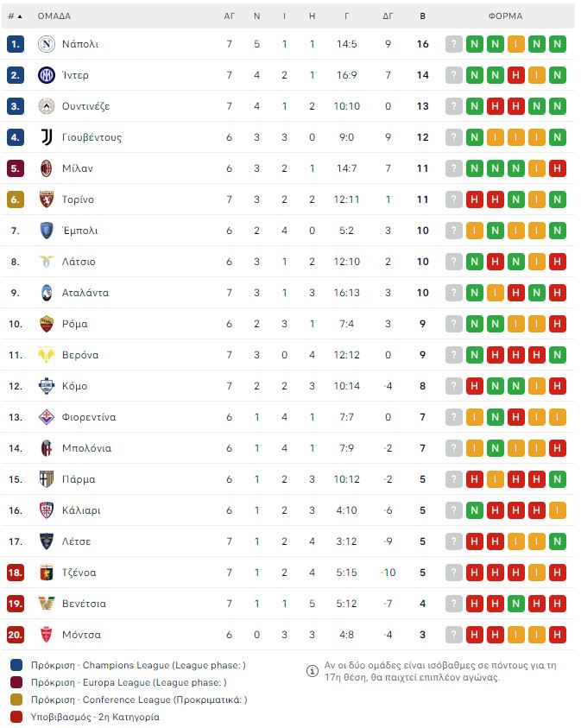Click the Milan club crest icon

47,168
